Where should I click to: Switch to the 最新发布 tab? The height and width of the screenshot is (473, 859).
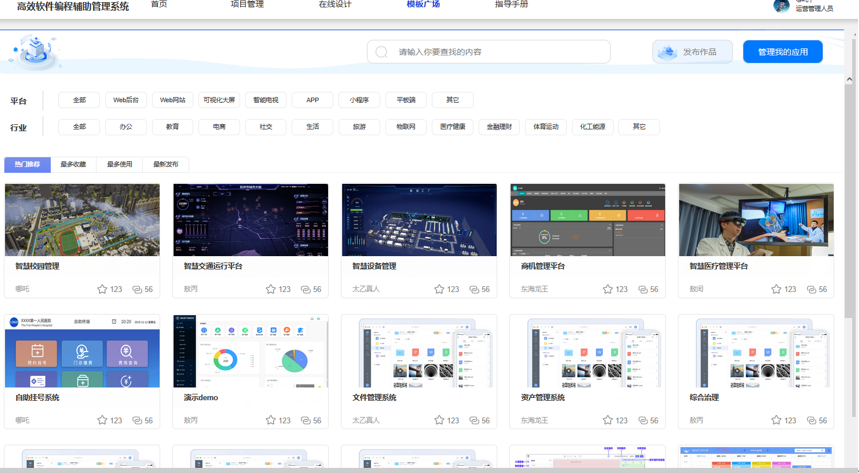pos(165,164)
